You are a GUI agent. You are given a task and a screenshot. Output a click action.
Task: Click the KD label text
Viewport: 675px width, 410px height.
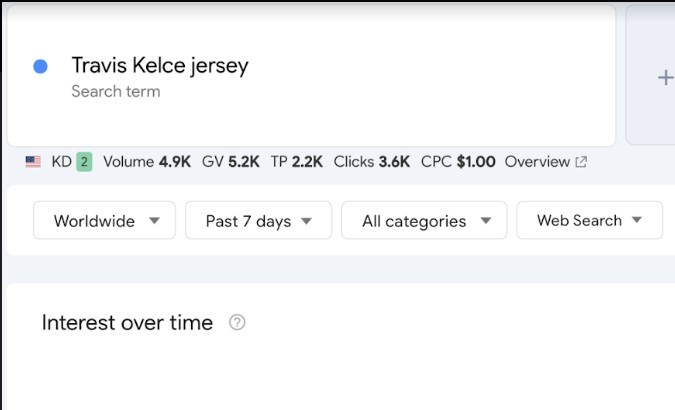click(x=61, y=162)
